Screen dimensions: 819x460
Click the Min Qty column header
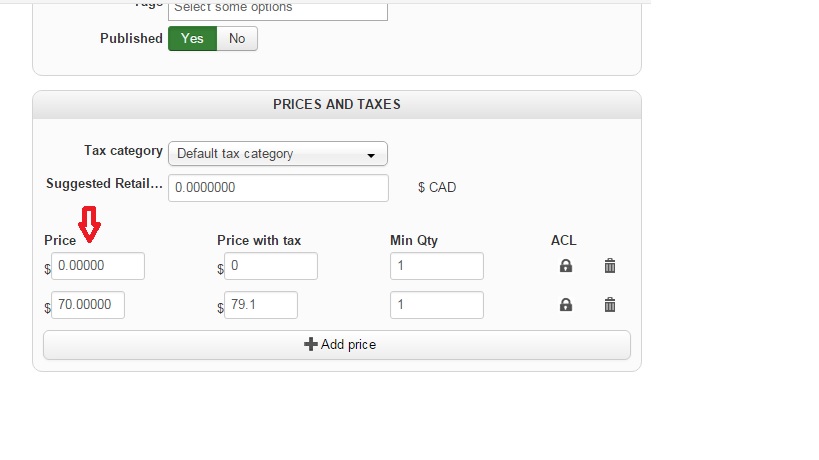point(414,240)
